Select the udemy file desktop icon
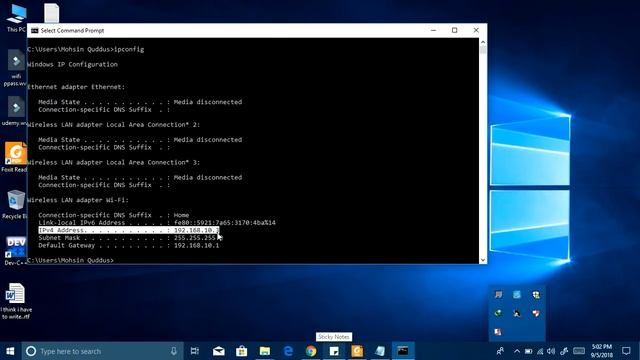640x360 pixels. 16,111
